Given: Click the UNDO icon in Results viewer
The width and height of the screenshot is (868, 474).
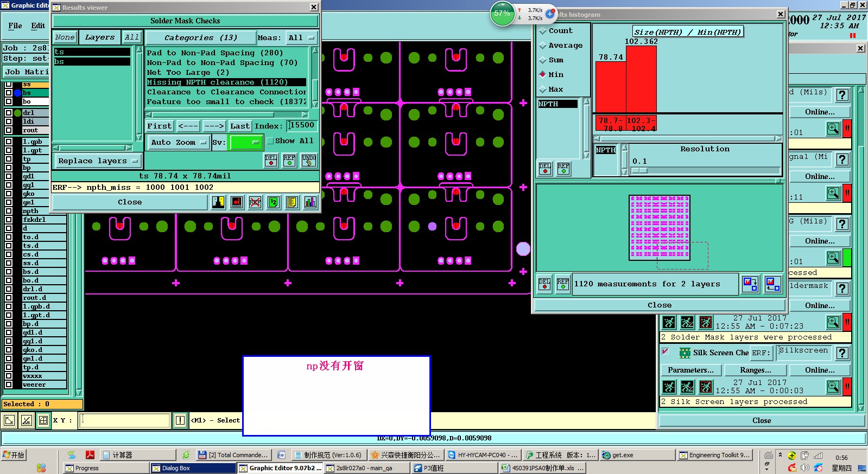Looking at the screenshot, I should pyautogui.click(x=309, y=160).
